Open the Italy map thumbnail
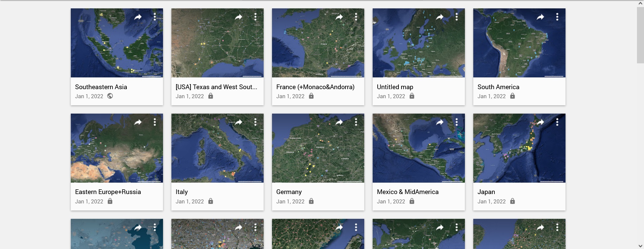The image size is (644, 249). coord(217,148)
